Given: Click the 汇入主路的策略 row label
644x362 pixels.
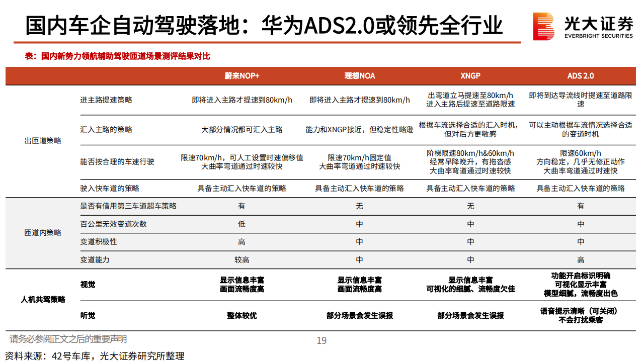Looking at the screenshot, I should pyautogui.click(x=106, y=130).
